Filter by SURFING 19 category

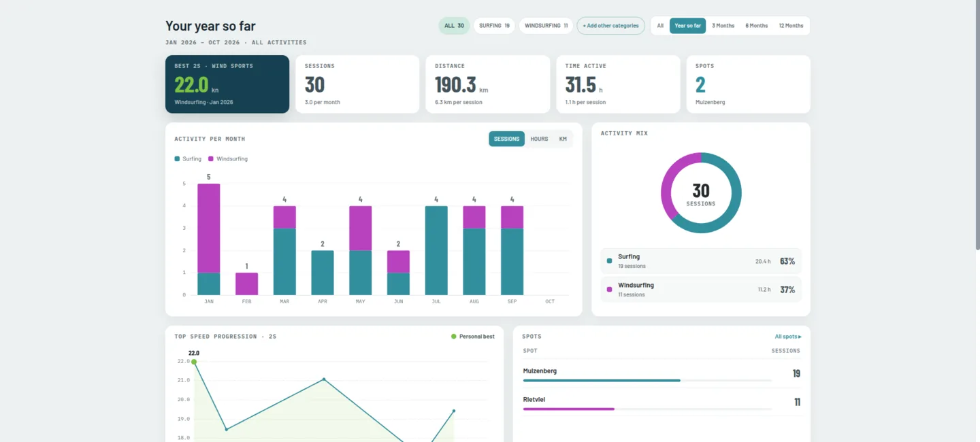pyautogui.click(x=494, y=26)
